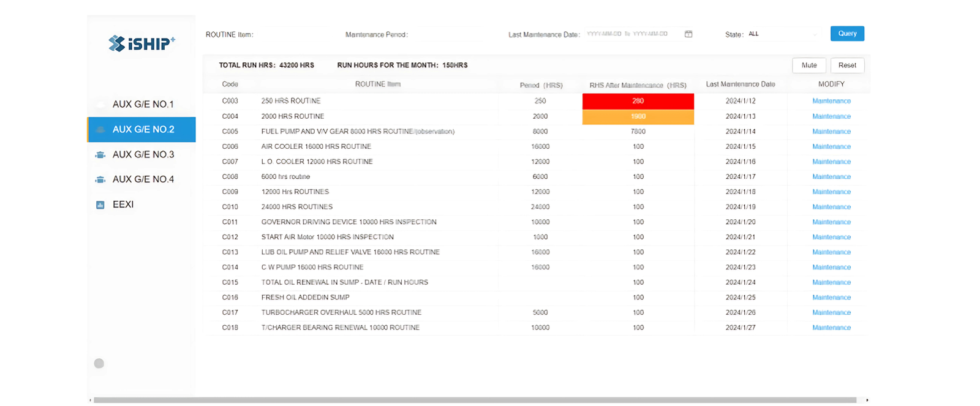
Task: Select AUX G/E NO.1 in sidebar
Action: click(x=143, y=104)
